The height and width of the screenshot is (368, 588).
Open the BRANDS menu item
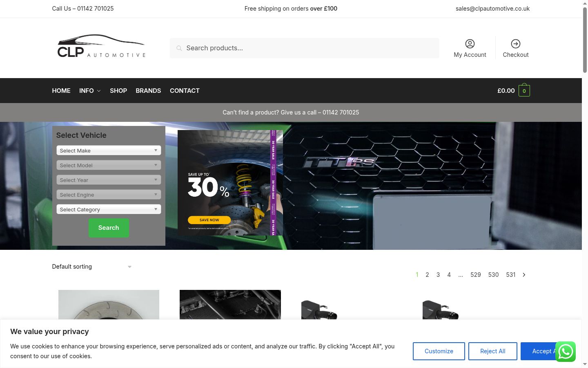[148, 91]
